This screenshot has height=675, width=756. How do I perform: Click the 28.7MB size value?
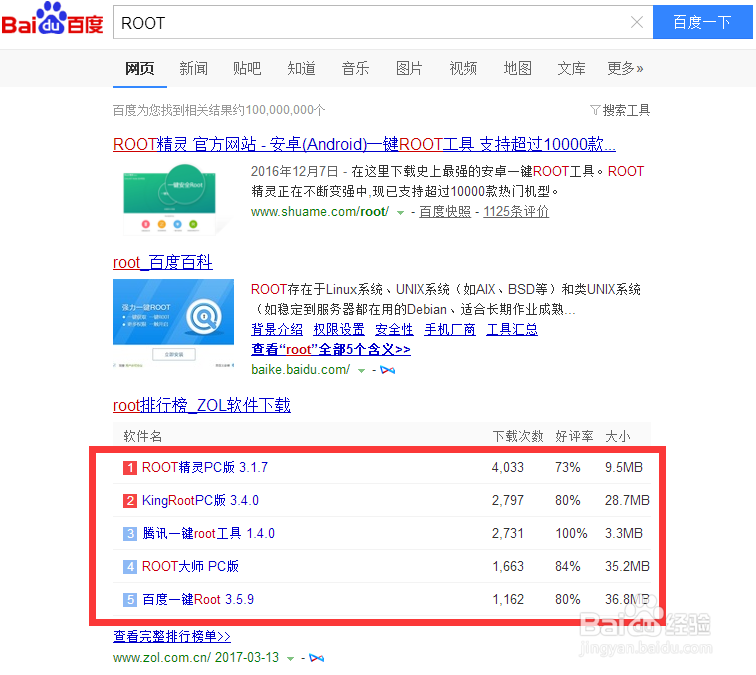[x=627, y=500]
